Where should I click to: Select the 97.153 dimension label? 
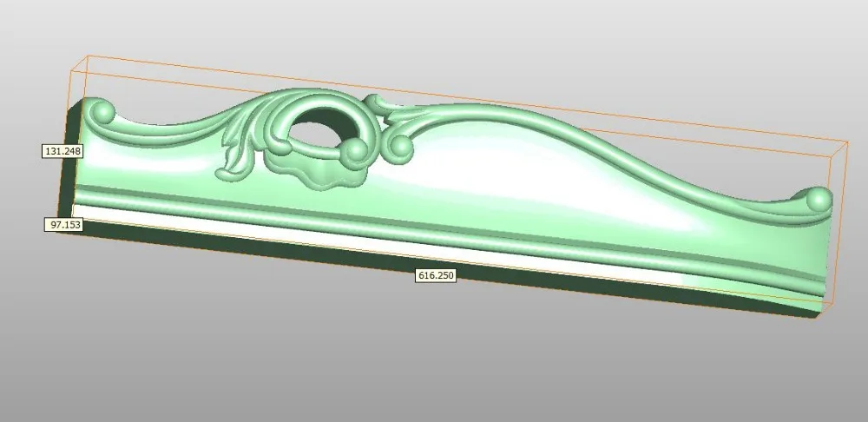tap(63, 224)
